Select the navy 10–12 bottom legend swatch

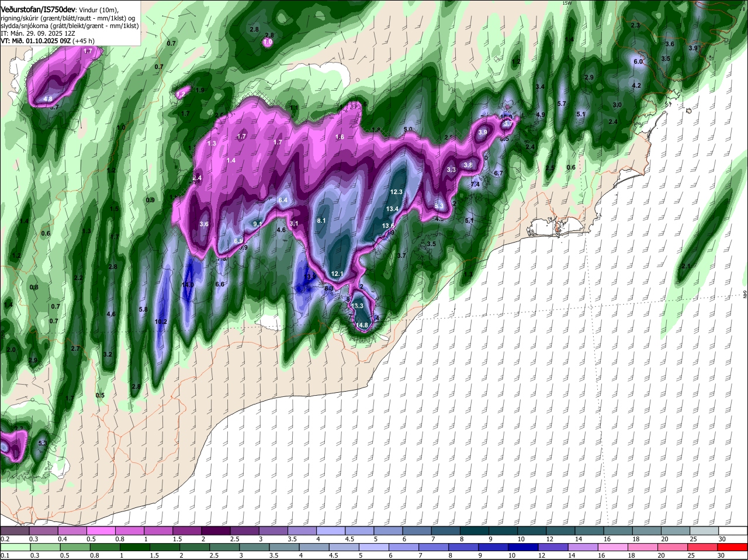click(523, 547)
